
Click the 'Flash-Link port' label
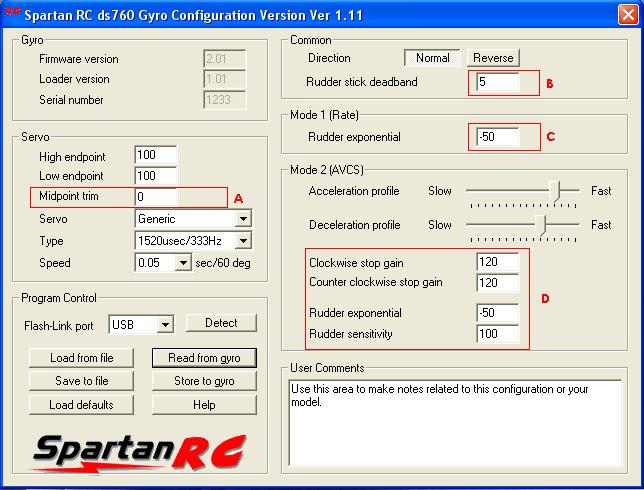tap(59, 326)
